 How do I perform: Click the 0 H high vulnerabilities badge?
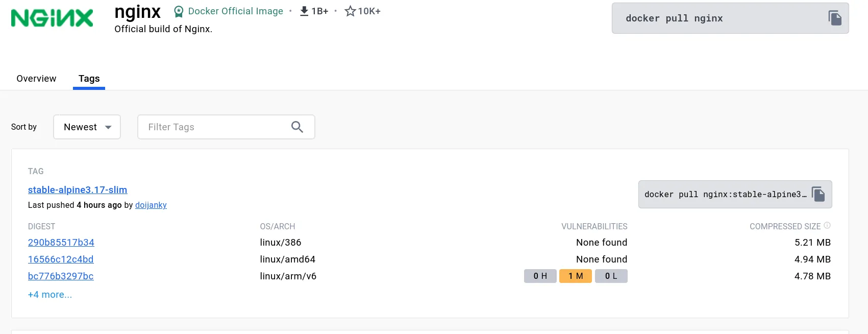pyautogui.click(x=540, y=276)
